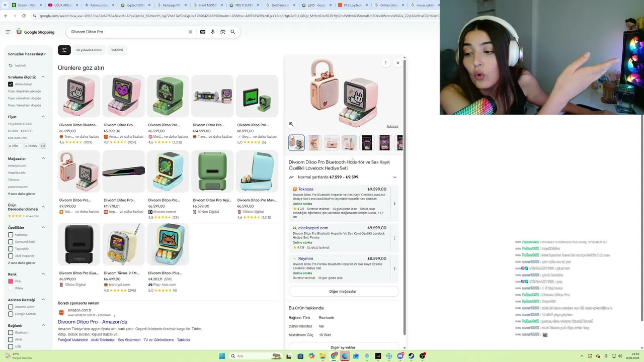Image resolution: width=644 pixels, height=362 pixels.
Task: Toggle the 'Alaka düzeyi' sort option
Action: tap(11, 84)
